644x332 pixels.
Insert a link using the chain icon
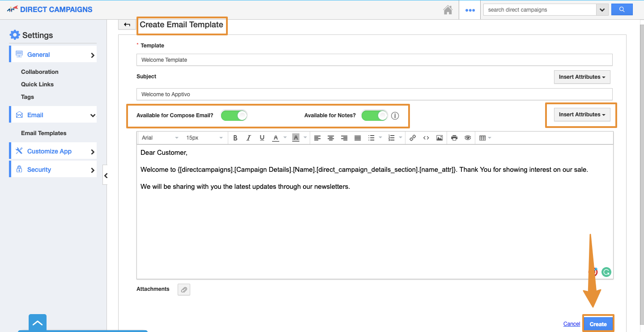412,137
